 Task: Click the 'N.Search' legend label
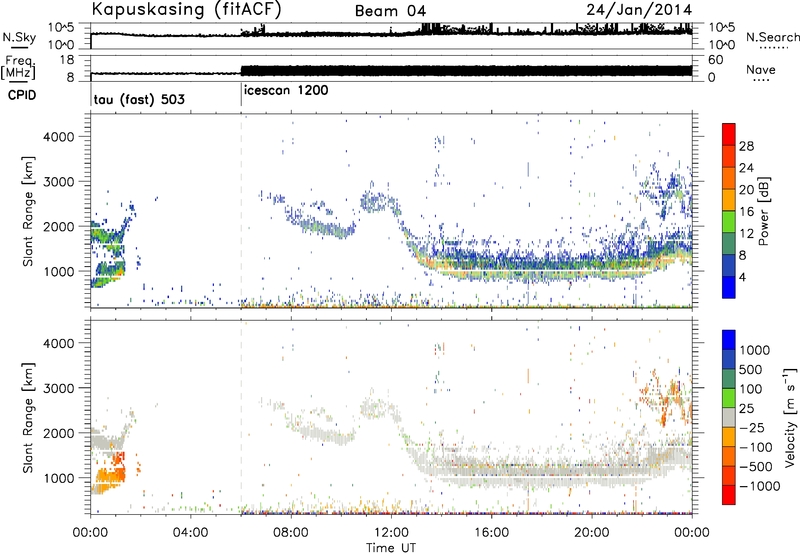pyautogui.click(x=772, y=37)
